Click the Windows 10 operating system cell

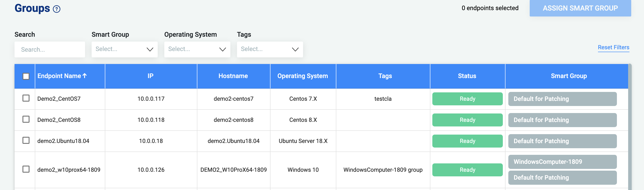coord(303,170)
